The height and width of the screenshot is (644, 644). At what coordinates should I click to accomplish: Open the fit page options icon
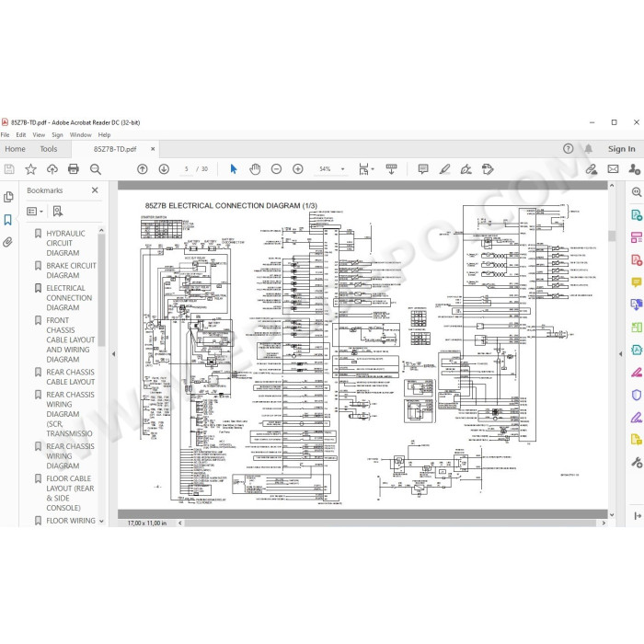pos(366,168)
